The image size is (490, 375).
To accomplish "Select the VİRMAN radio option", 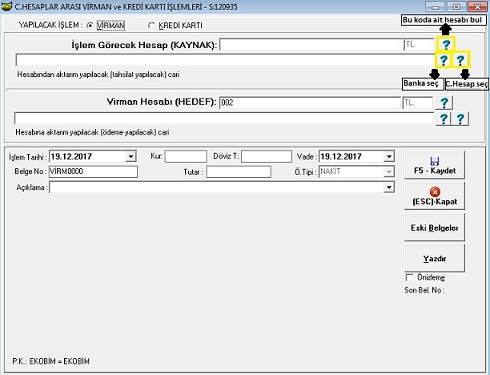I will [x=90, y=25].
